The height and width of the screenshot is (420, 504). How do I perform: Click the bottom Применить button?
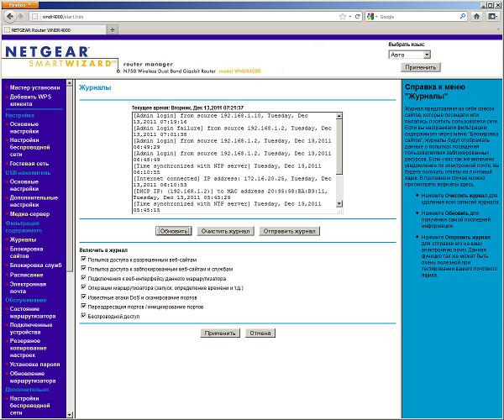coord(220,333)
